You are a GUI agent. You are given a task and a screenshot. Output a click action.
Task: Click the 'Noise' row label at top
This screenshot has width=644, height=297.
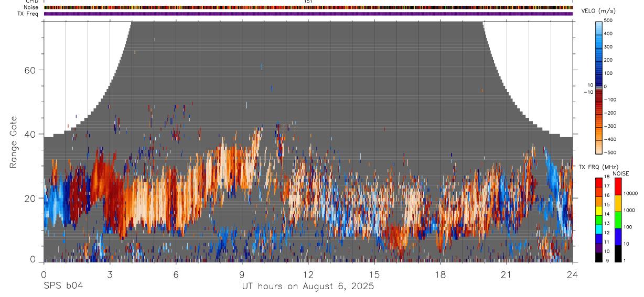(x=32, y=7)
